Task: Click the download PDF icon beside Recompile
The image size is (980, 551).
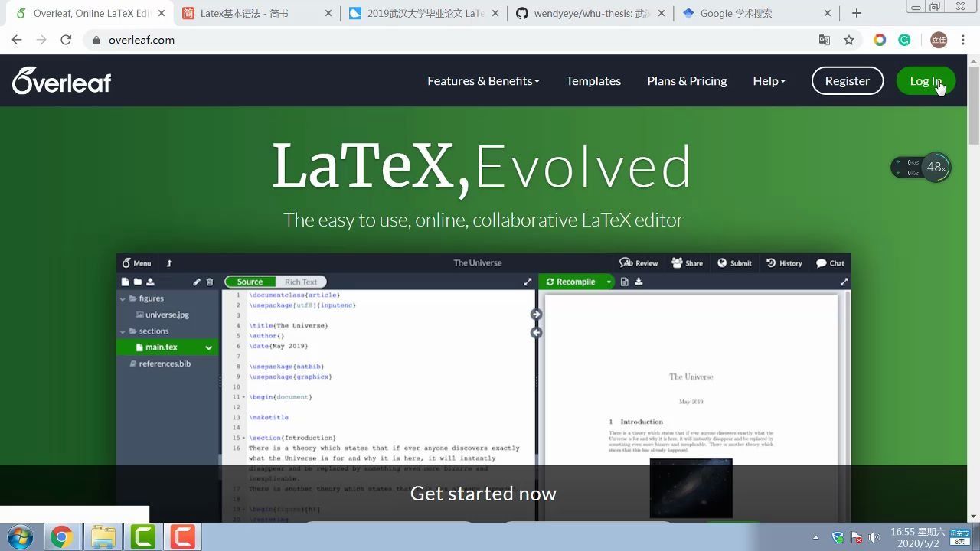Action: (x=639, y=282)
